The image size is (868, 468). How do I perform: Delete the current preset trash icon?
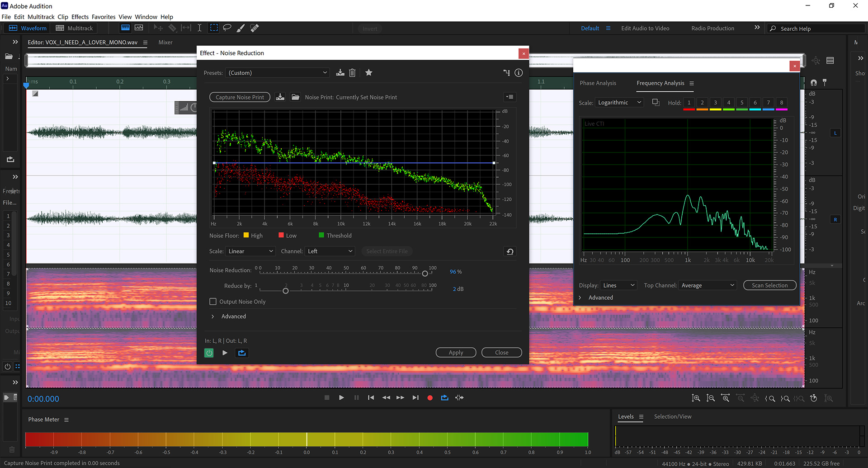(352, 73)
